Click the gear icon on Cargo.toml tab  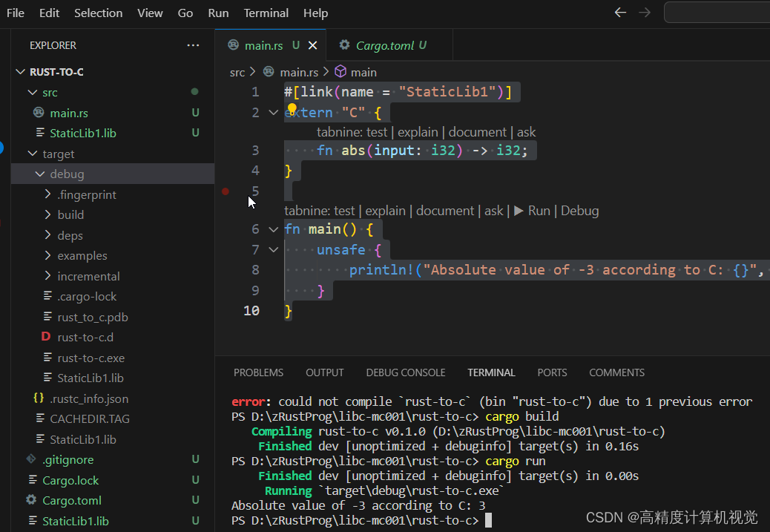tap(344, 45)
